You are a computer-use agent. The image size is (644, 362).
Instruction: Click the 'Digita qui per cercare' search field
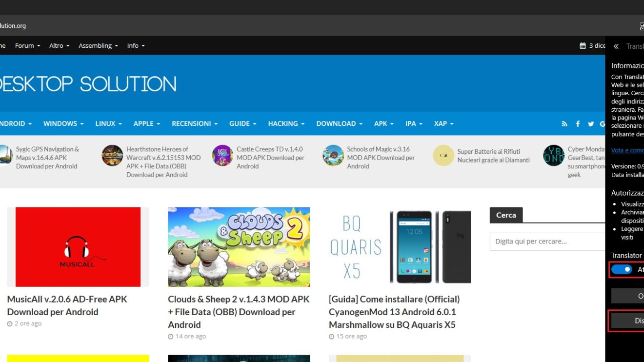pos(546,241)
